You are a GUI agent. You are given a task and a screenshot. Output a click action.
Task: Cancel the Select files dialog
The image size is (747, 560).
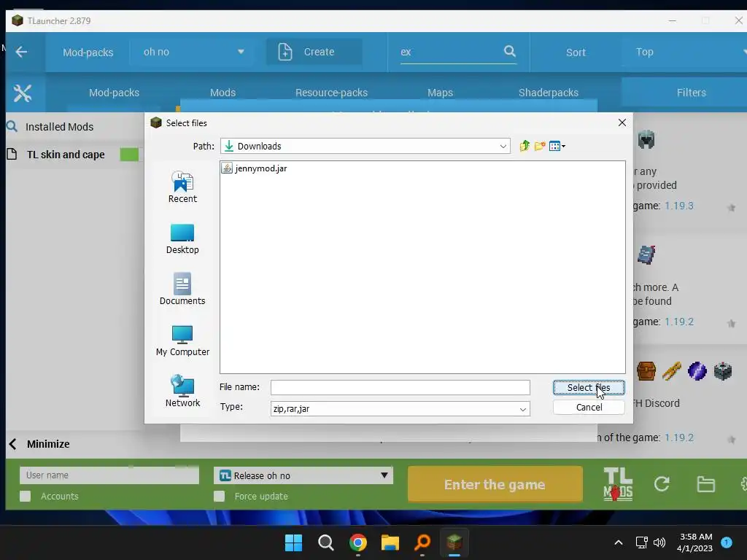point(589,407)
